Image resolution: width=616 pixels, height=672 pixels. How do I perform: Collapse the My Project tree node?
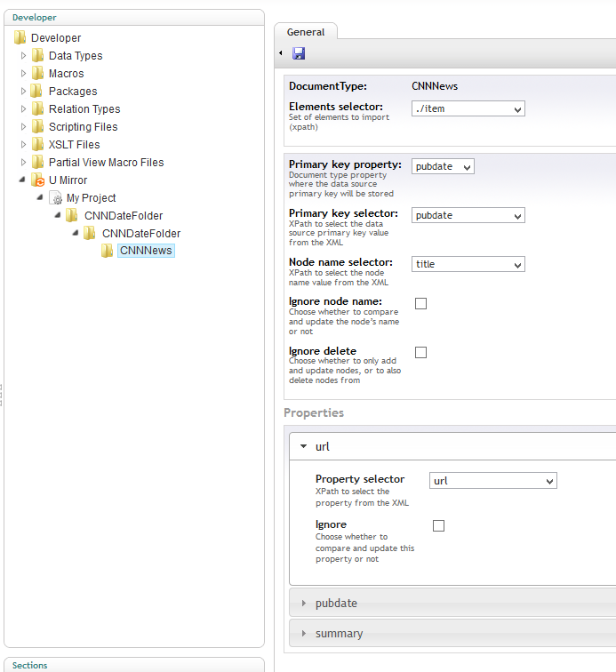click(40, 197)
